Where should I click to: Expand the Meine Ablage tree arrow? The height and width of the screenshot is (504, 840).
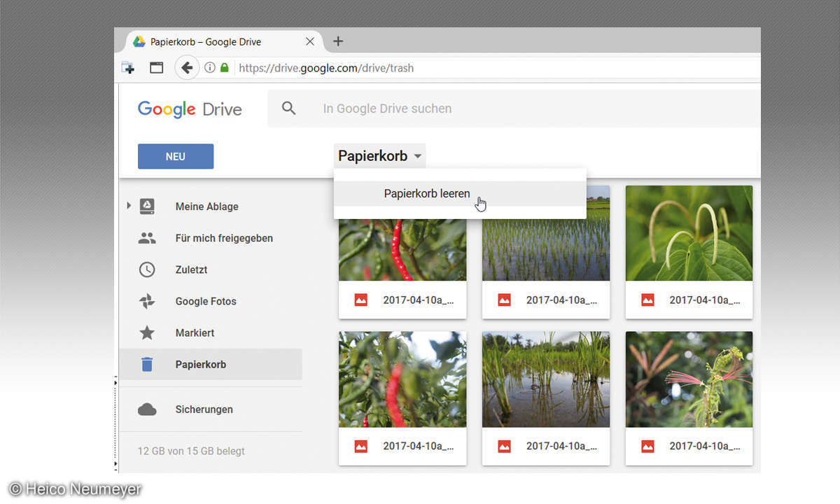coord(128,206)
